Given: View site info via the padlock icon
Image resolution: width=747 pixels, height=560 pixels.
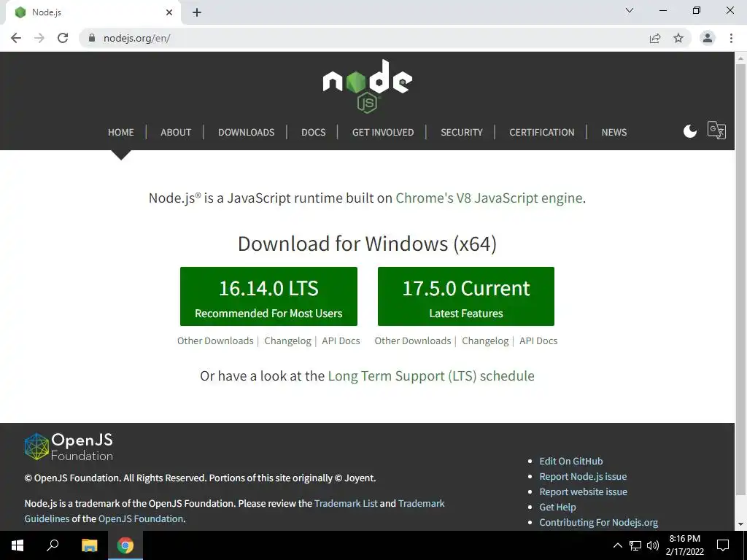Looking at the screenshot, I should point(92,38).
